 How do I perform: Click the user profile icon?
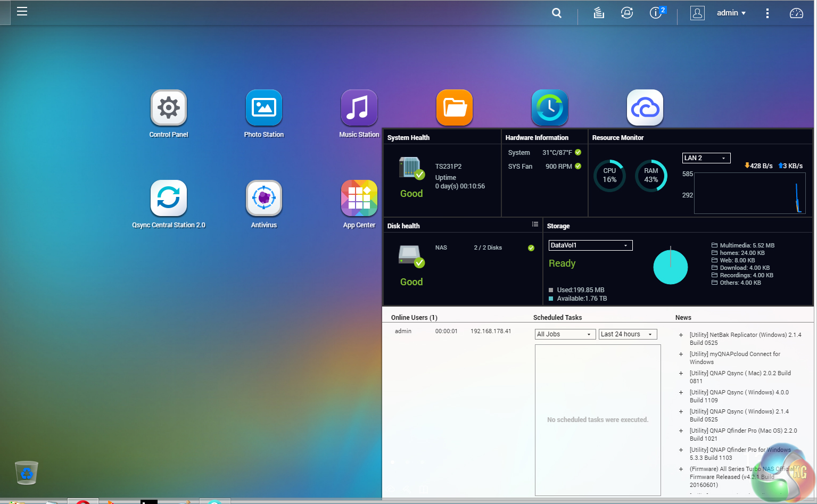click(x=697, y=13)
